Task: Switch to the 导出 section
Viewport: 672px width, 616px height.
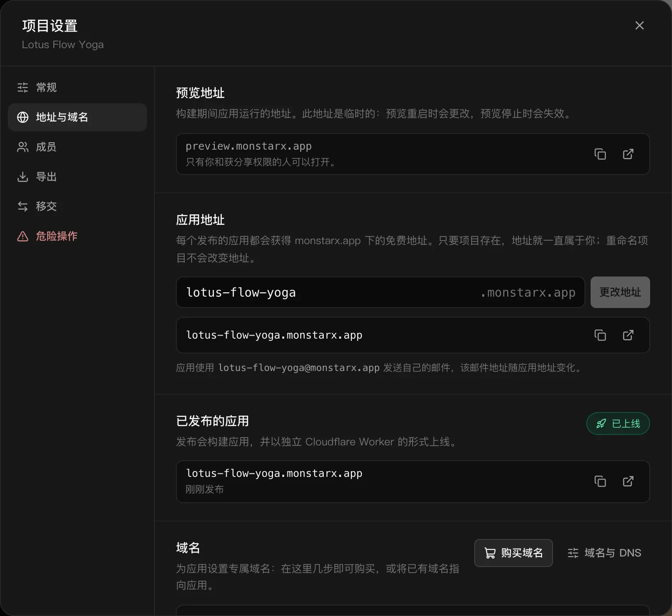Action: pos(77,177)
